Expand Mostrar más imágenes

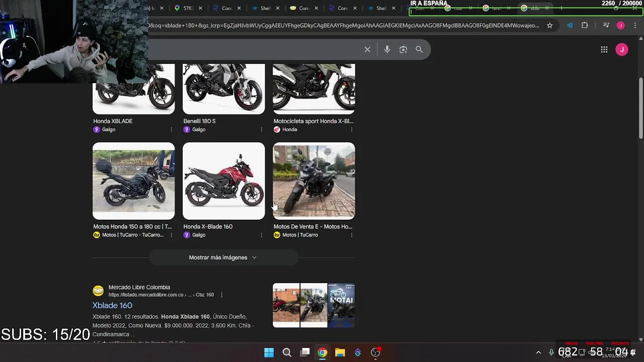pos(223,257)
